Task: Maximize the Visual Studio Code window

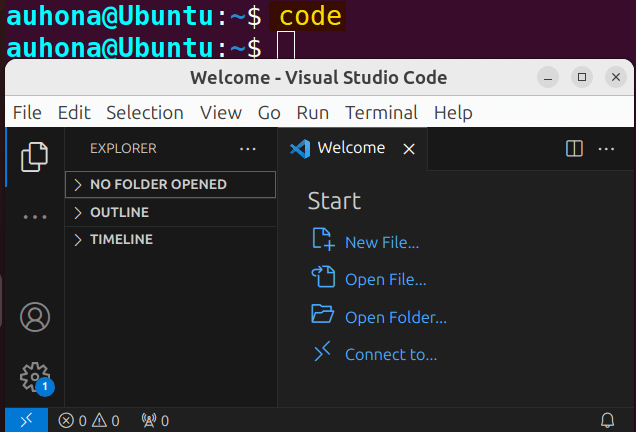Action: [x=582, y=77]
